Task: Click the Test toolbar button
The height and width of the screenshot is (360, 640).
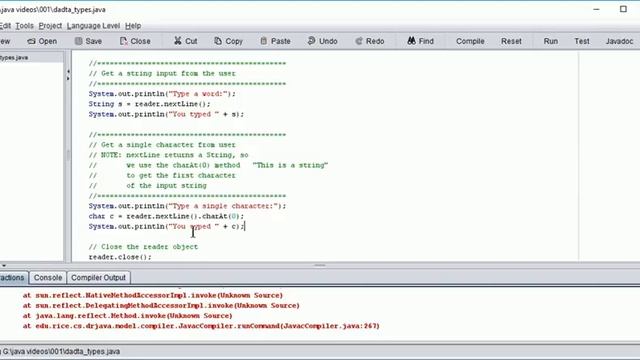Action: click(x=582, y=41)
